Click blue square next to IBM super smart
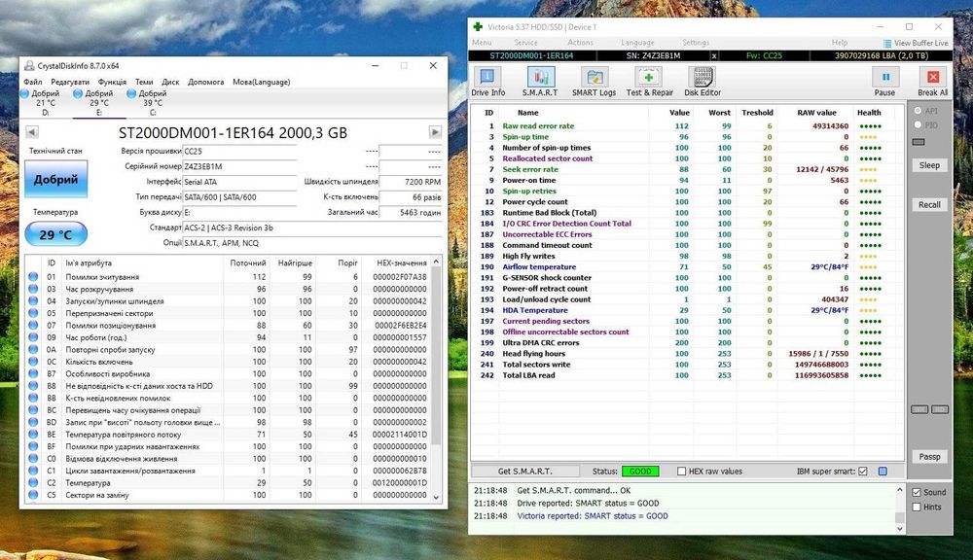The width and height of the screenshot is (973, 560). [x=883, y=472]
